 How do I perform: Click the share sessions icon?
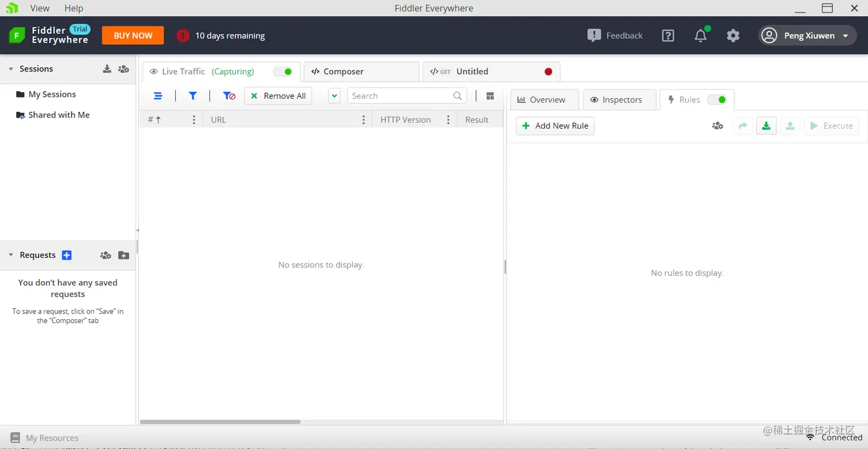[123, 69]
